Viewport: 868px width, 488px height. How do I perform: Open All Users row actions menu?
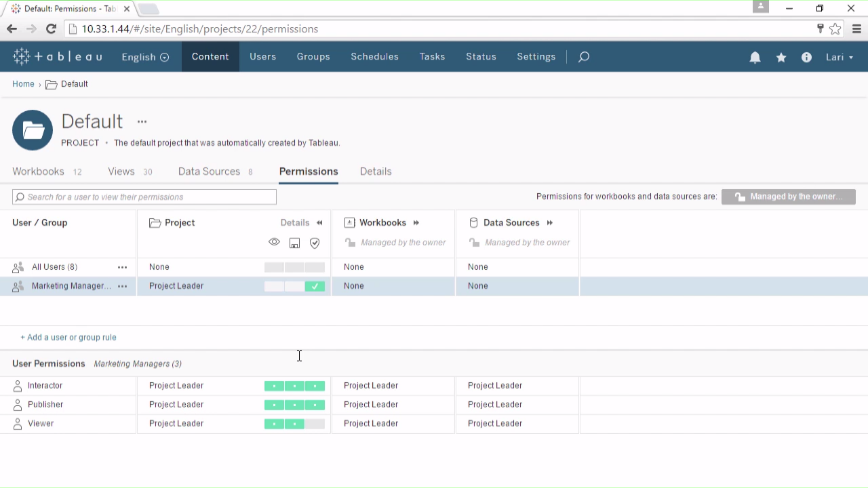tap(123, 267)
